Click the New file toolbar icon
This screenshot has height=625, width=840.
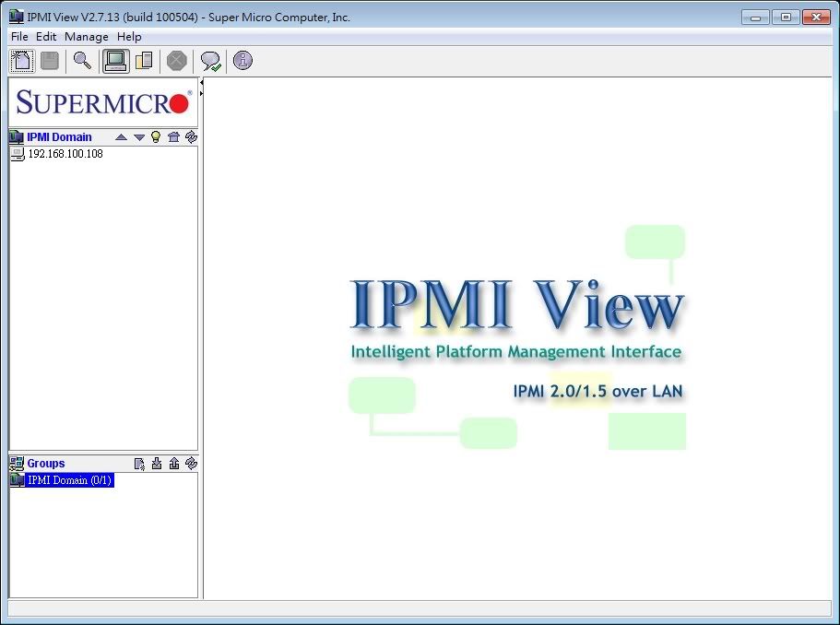[x=22, y=61]
